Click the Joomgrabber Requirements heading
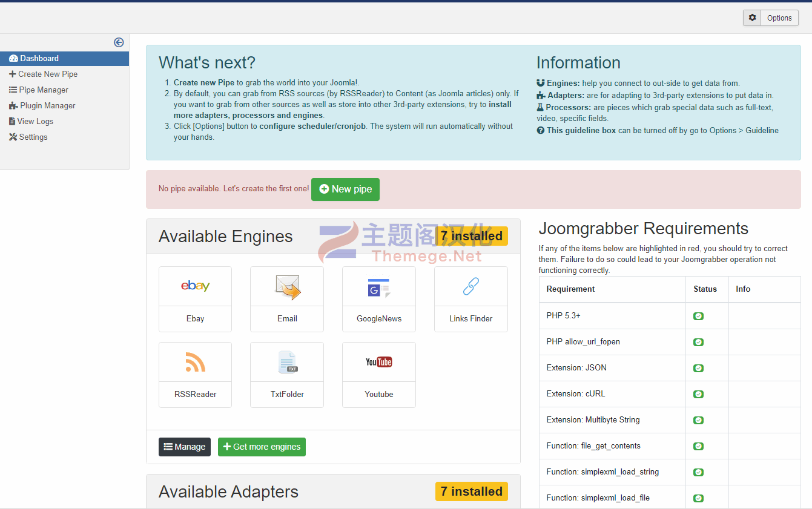 [643, 228]
